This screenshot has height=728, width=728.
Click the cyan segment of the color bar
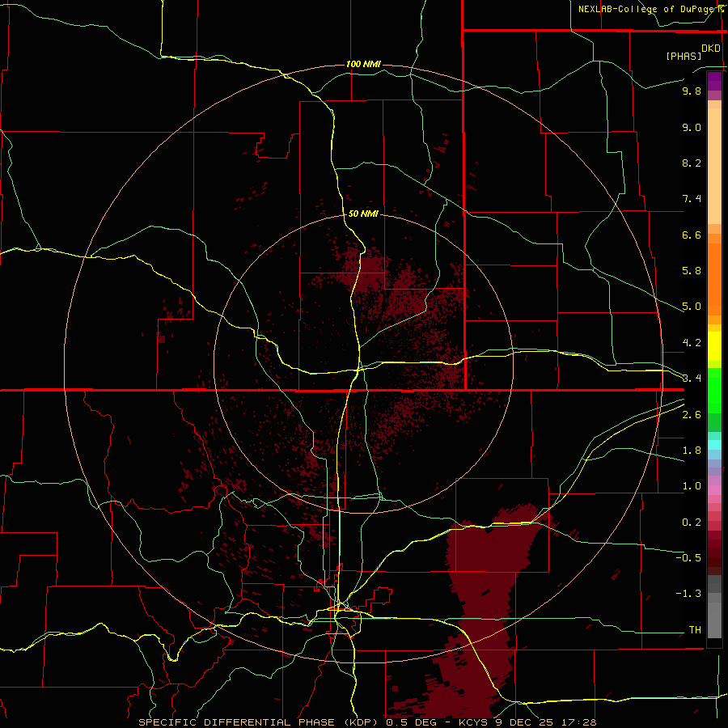pos(714,444)
